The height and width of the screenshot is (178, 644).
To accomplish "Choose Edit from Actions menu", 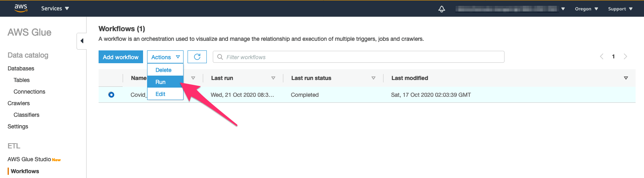I will (x=165, y=94).
